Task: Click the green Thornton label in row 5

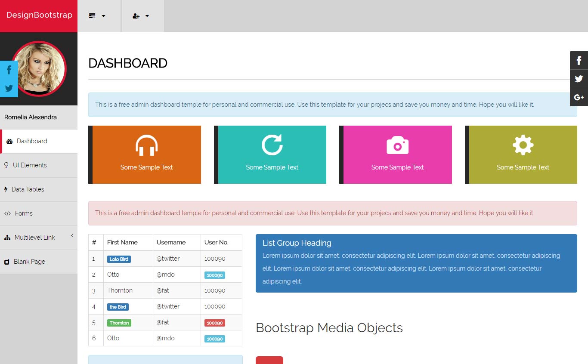Action: coord(119,323)
